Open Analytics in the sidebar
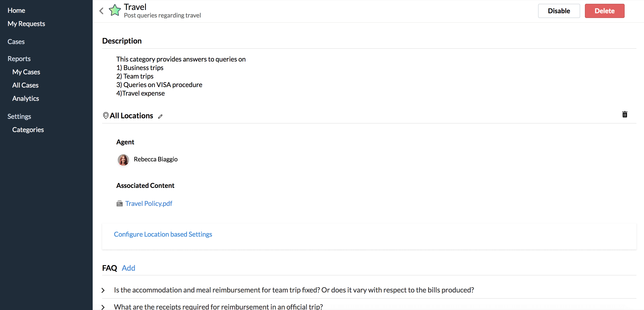644x310 pixels. coord(26,98)
